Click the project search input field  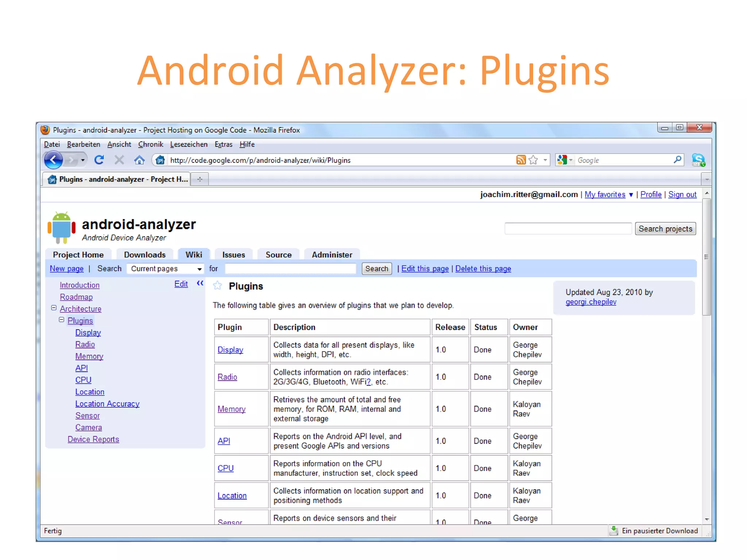pos(568,229)
